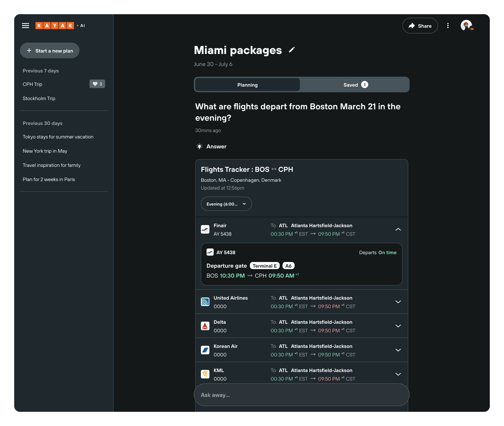Expand the KML flight row

pyautogui.click(x=398, y=375)
